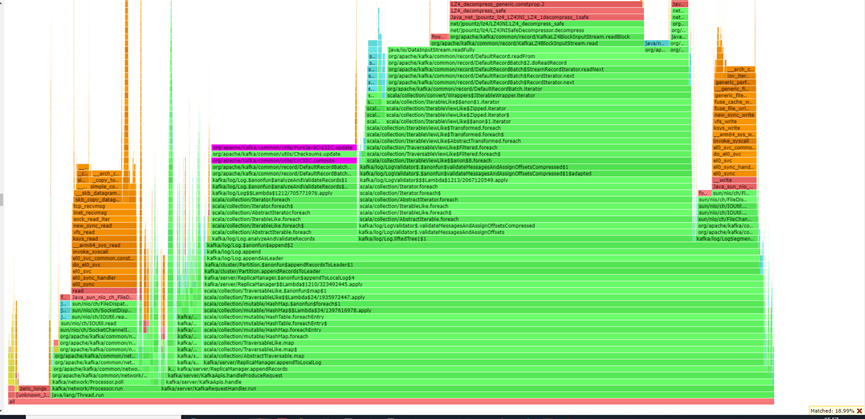
Task: Select IterableViewLike$AbstractTransformed.foreach frame
Action: coord(528,141)
